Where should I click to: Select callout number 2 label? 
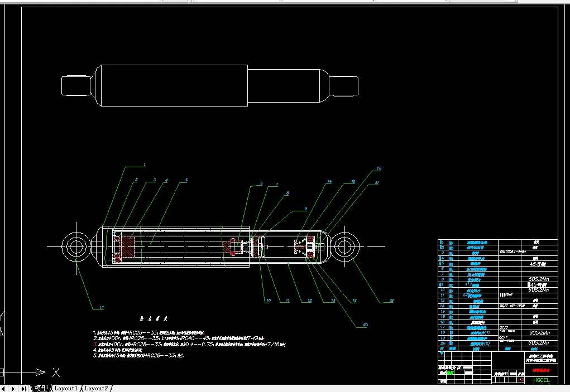(x=136, y=180)
